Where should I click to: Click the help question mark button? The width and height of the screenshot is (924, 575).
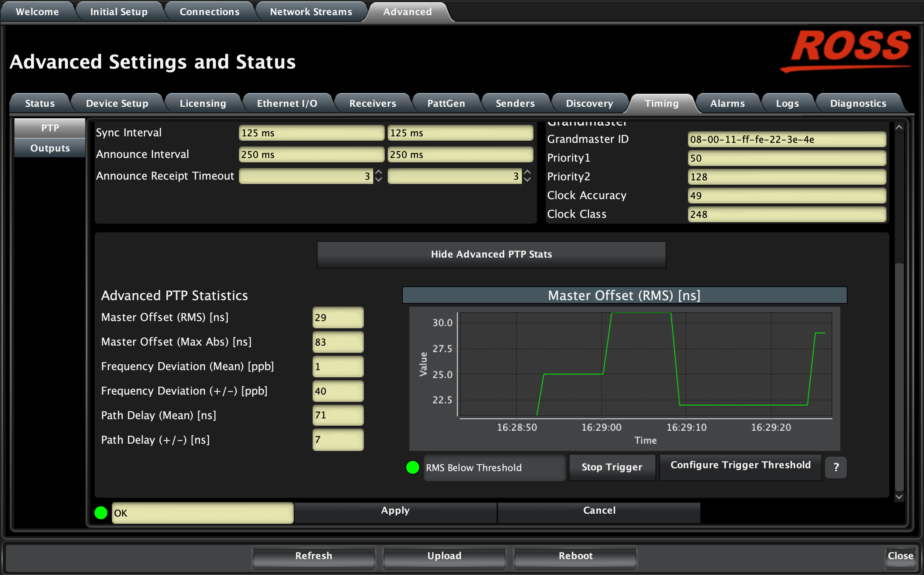(x=835, y=467)
